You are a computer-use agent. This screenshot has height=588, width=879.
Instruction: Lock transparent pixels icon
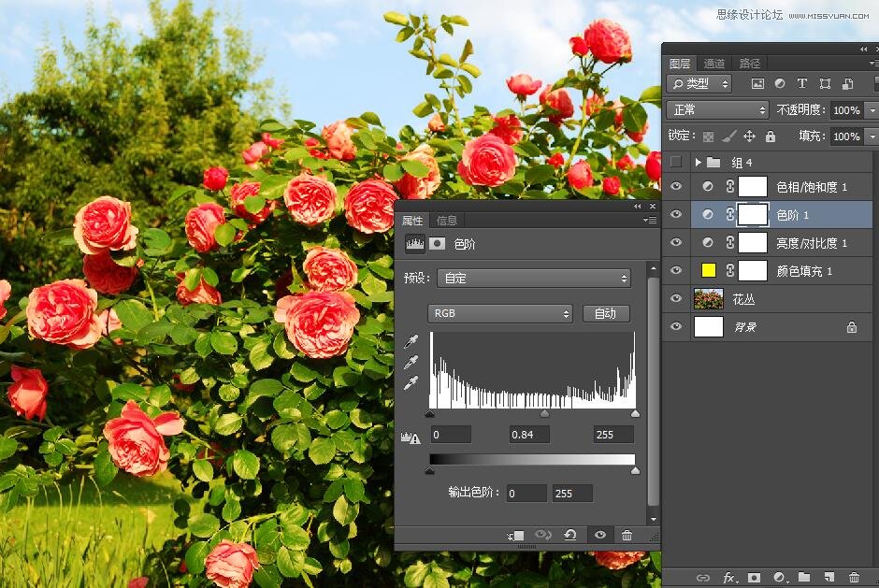[x=709, y=136]
